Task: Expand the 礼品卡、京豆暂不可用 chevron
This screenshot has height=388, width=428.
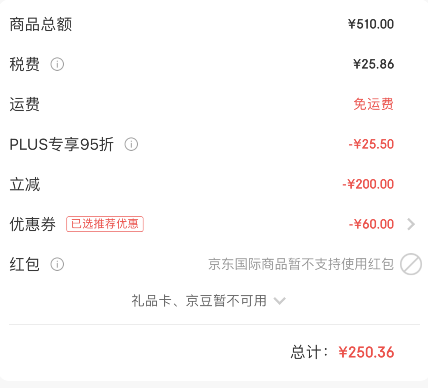Action: 279,301
